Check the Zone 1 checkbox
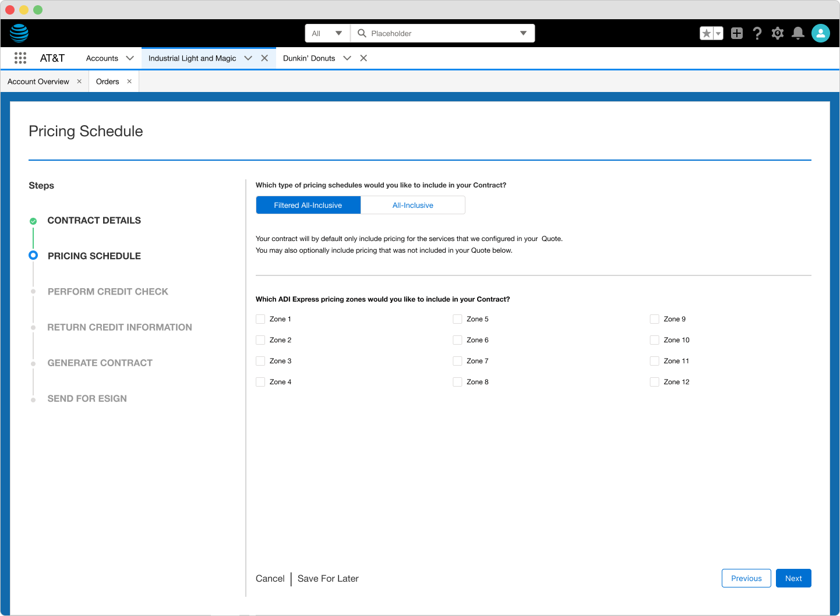This screenshot has width=840, height=616. coord(260,319)
